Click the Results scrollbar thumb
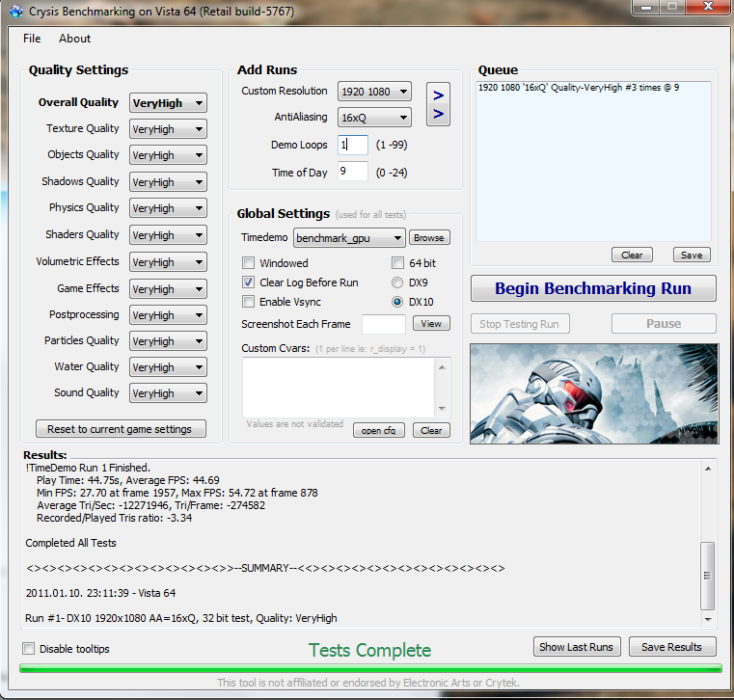Screen dimensions: 734x700 tap(707, 576)
